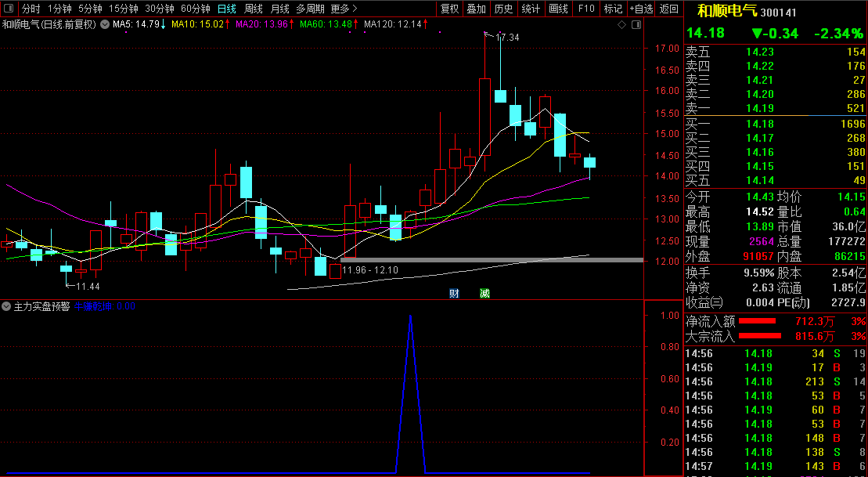
Task: Click the 财 financial event marker
Action: click(x=454, y=294)
